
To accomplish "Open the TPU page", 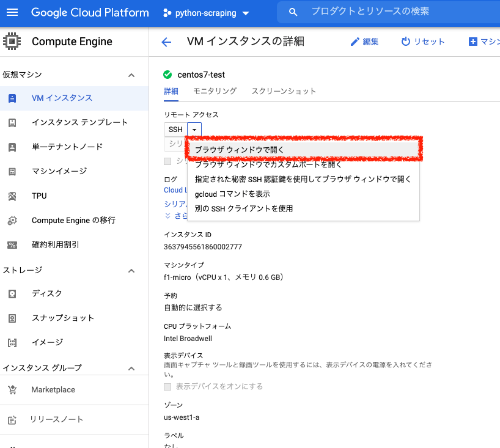I will [x=39, y=196].
